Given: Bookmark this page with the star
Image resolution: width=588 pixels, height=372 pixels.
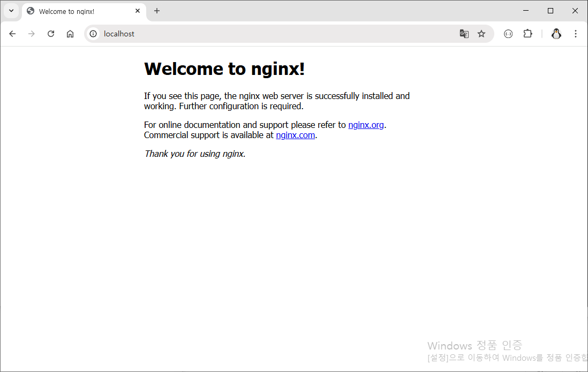Looking at the screenshot, I should click(481, 34).
